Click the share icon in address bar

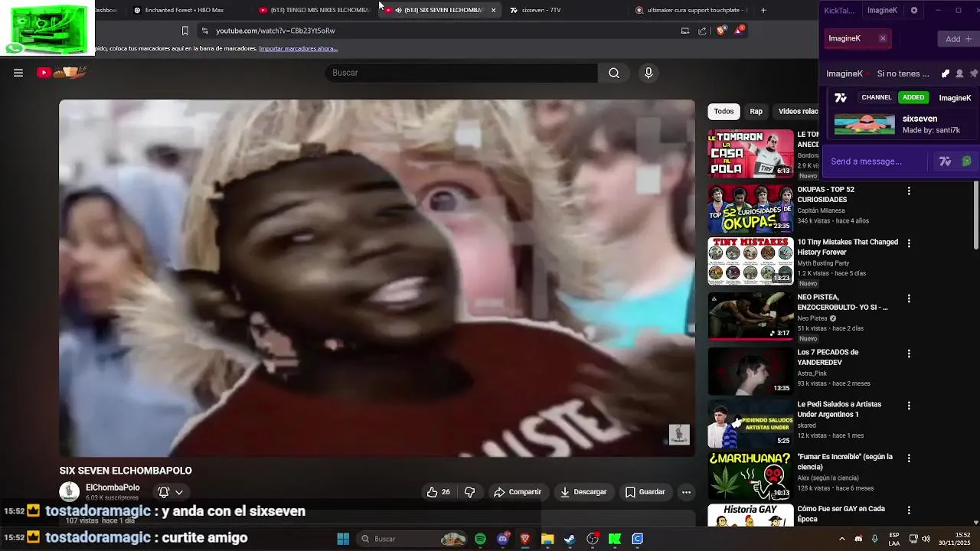pyautogui.click(x=702, y=31)
